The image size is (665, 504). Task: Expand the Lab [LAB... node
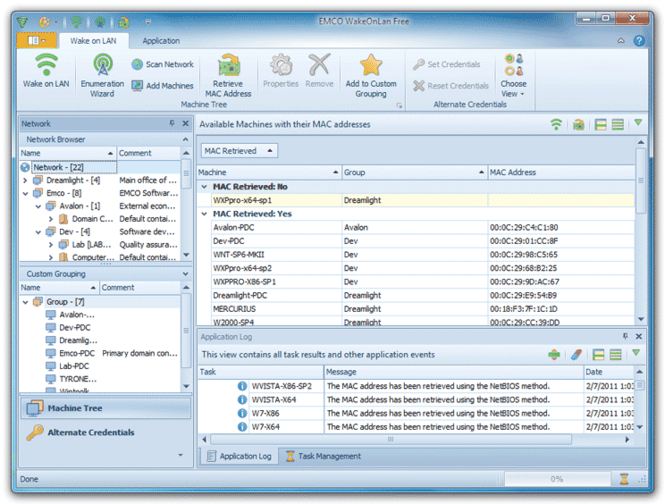click(51, 245)
